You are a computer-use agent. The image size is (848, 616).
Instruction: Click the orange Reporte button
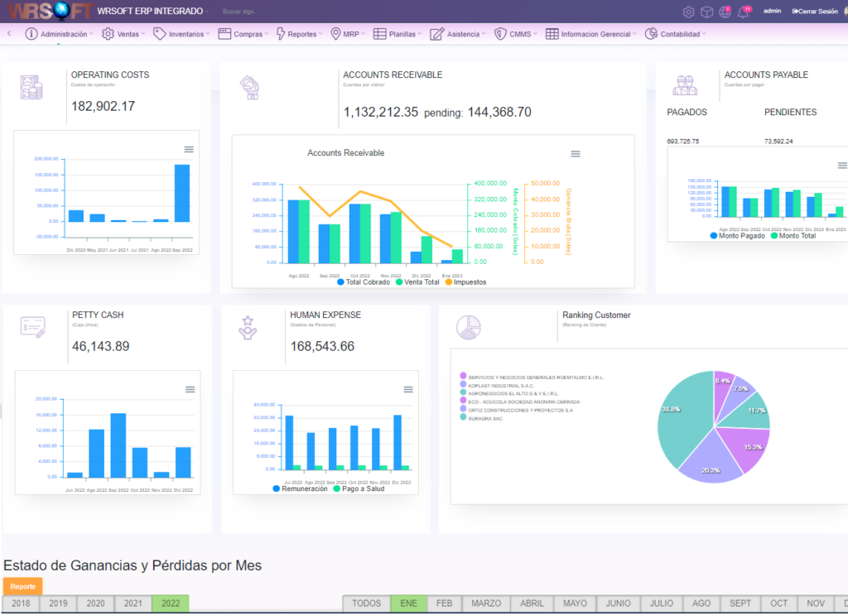coord(22,586)
